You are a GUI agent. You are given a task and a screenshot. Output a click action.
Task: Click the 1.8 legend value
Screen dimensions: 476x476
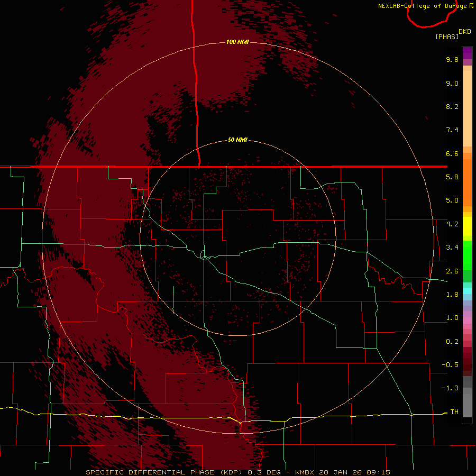click(452, 295)
